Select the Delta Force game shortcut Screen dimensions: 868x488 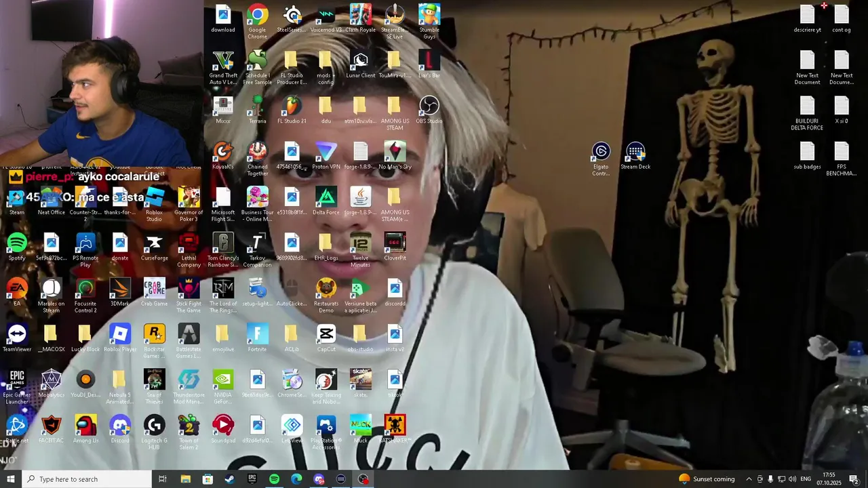click(x=326, y=201)
